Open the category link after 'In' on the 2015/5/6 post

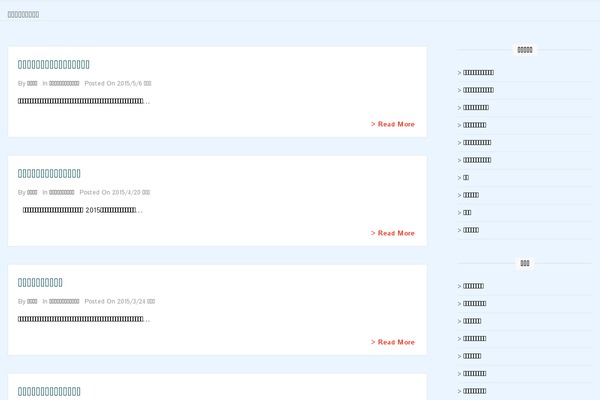point(64,83)
